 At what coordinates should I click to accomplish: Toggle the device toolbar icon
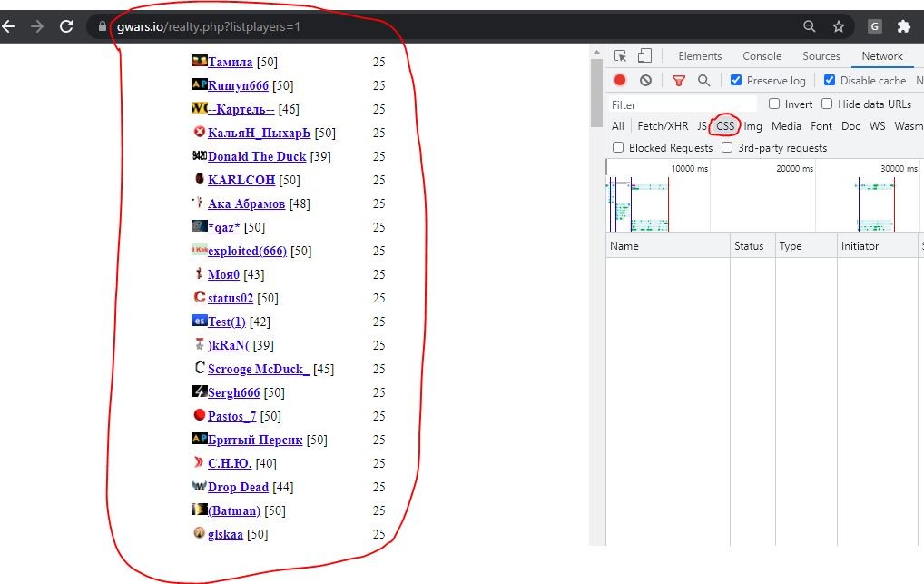[x=644, y=56]
